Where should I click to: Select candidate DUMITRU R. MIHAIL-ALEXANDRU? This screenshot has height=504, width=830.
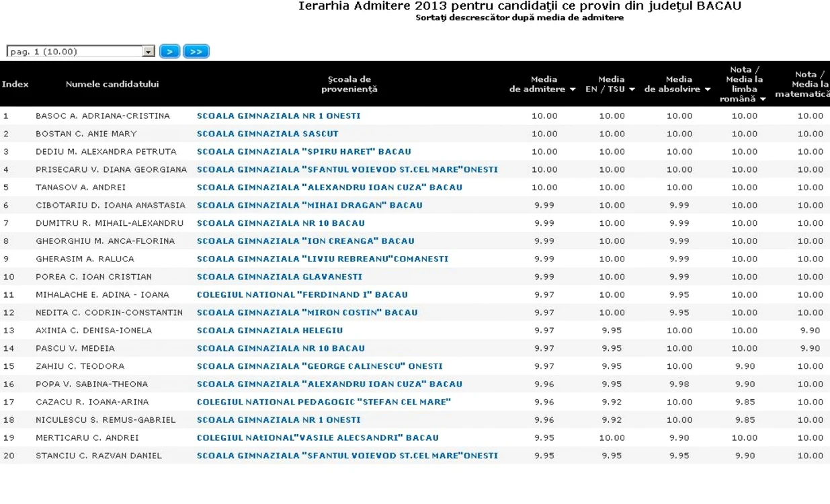[110, 223]
